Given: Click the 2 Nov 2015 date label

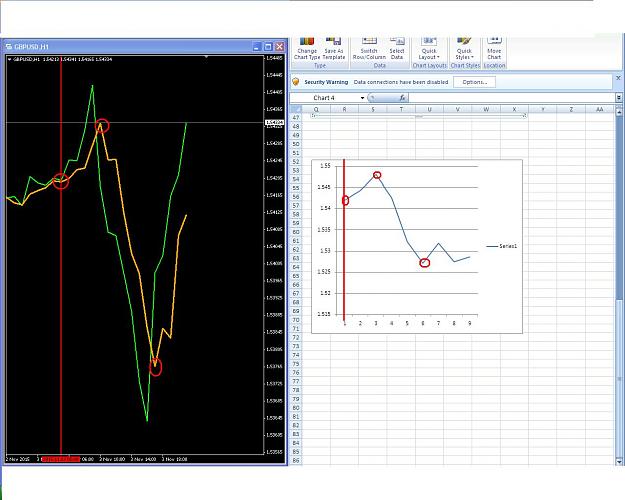Looking at the screenshot, I should [18, 459].
